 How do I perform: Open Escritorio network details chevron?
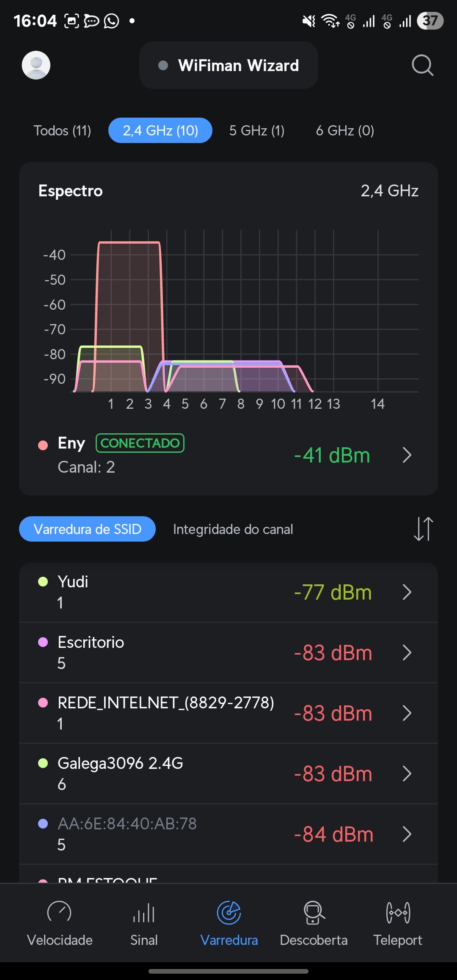407,653
